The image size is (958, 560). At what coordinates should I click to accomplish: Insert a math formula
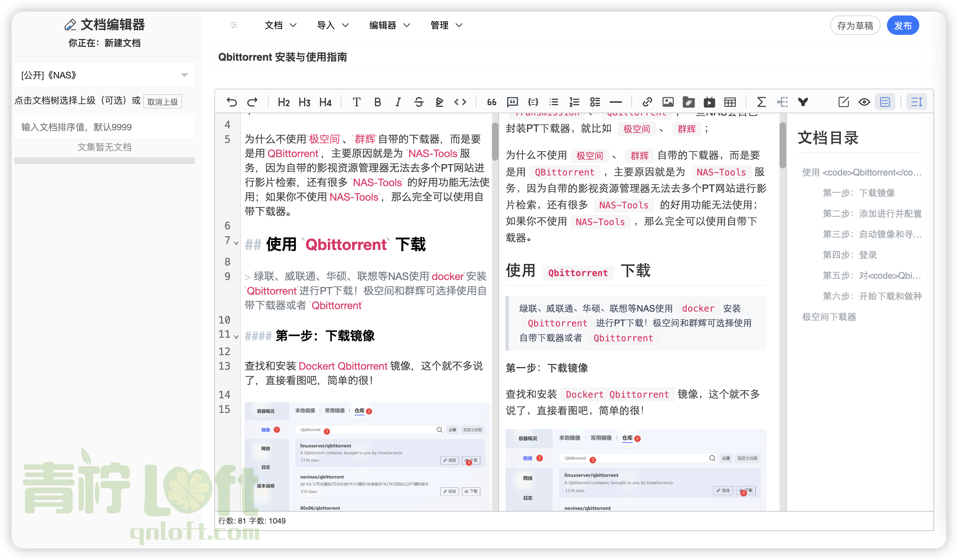tap(761, 102)
